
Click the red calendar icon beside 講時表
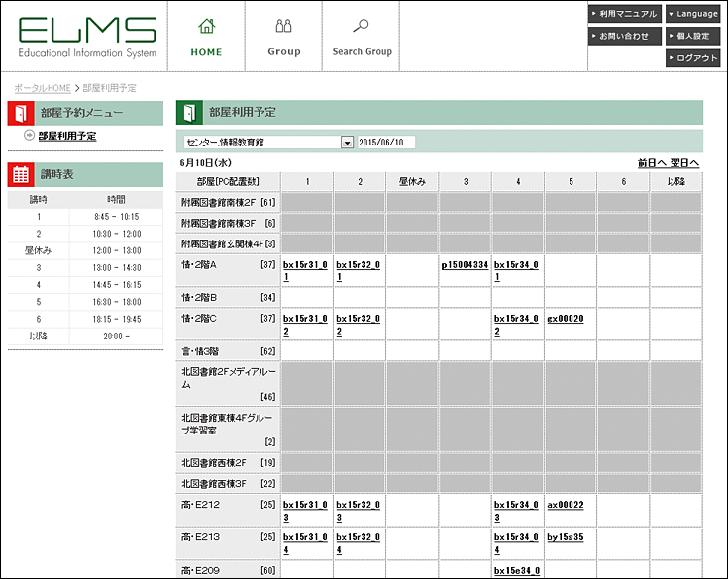click(x=21, y=174)
